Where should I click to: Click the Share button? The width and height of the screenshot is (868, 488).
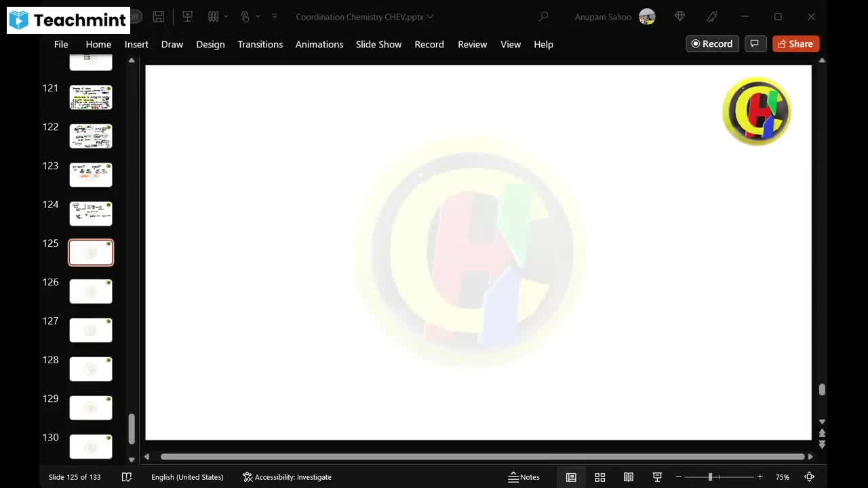(x=795, y=44)
